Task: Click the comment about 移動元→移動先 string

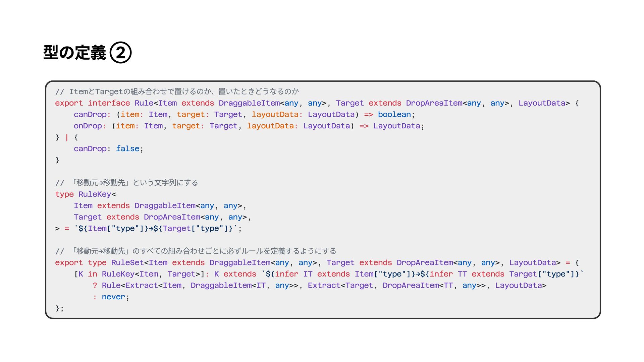Action: pyautogui.click(x=126, y=183)
